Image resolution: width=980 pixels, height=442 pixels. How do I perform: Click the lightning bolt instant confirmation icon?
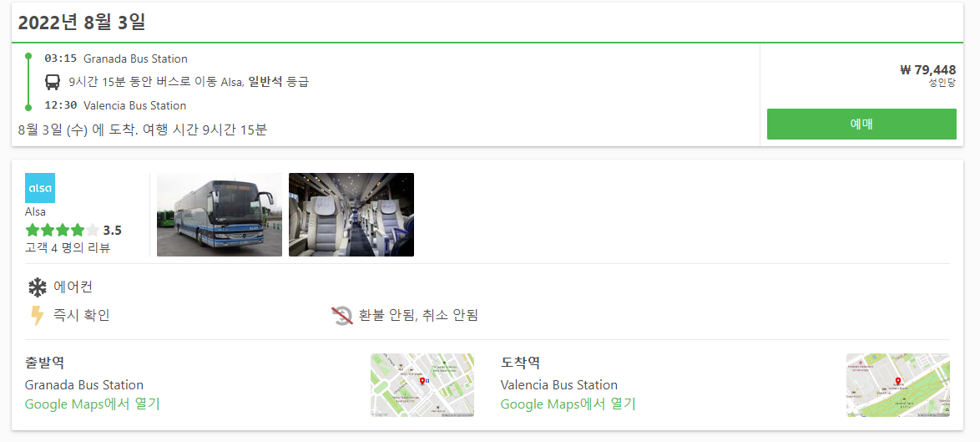[38, 315]
